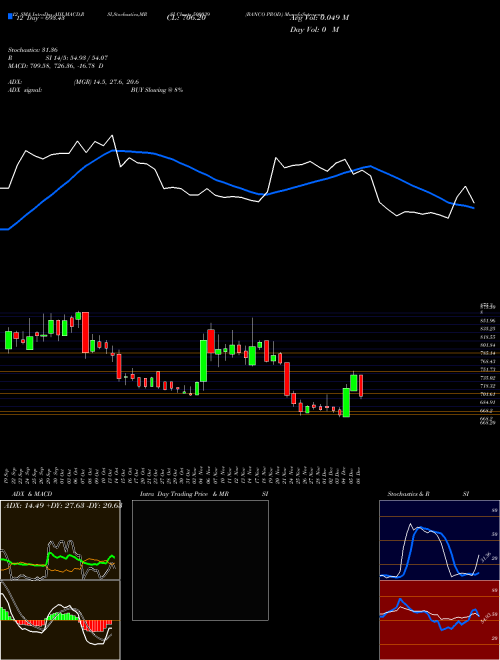Click the ADX indicator line panel
Image resolution: width=500 pixels, height=660 pixels.
60,540
